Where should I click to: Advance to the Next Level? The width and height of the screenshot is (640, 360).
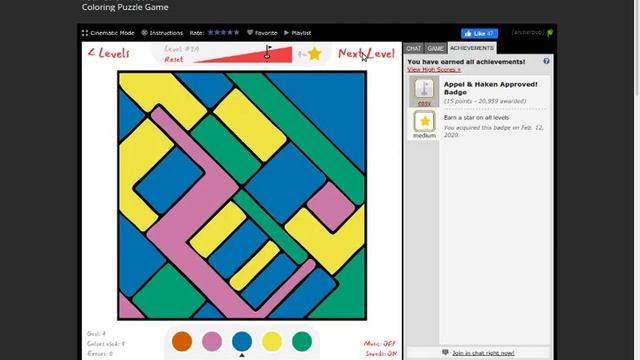(x=366, y=53)
